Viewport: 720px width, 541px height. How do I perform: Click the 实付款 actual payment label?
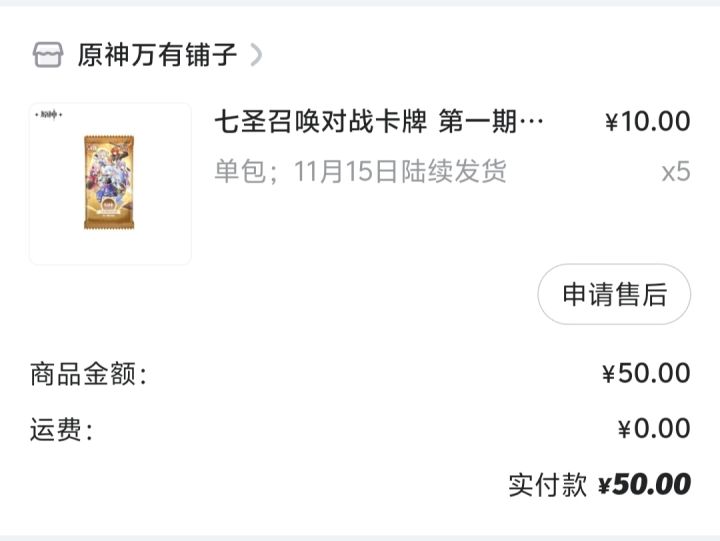pyautogui.click(x=547, y=485)
